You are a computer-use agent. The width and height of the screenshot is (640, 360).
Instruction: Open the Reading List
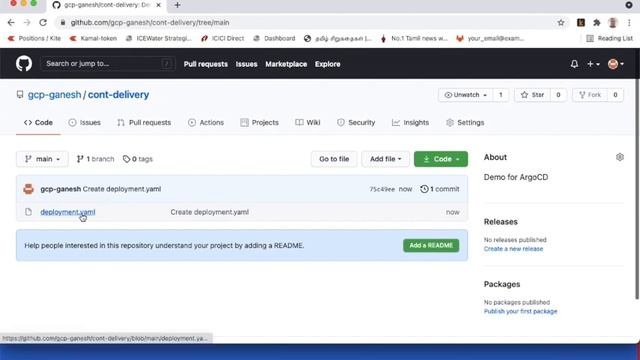(x=609, y=38)
